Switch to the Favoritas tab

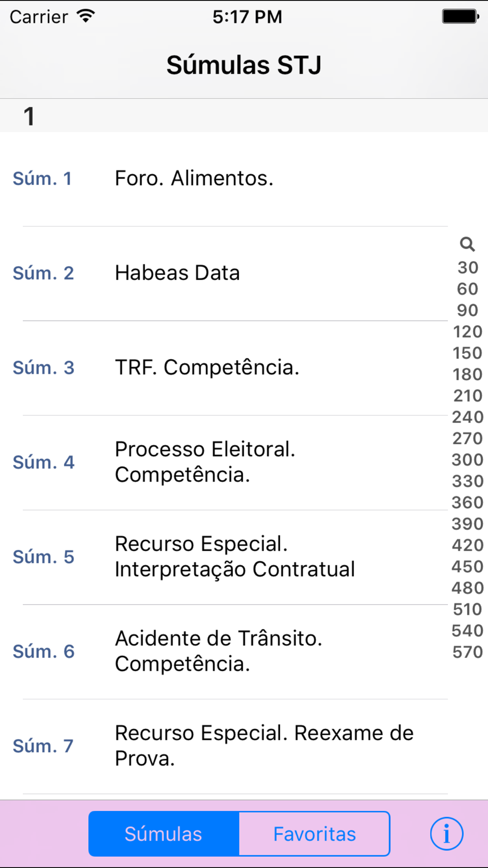point(314,834)
